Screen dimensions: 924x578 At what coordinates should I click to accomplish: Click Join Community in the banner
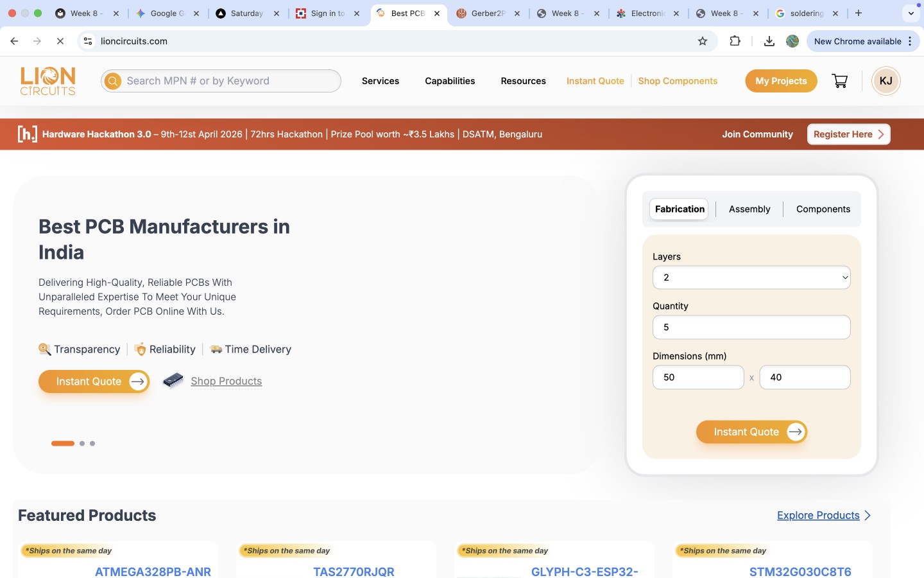[757, 134]
